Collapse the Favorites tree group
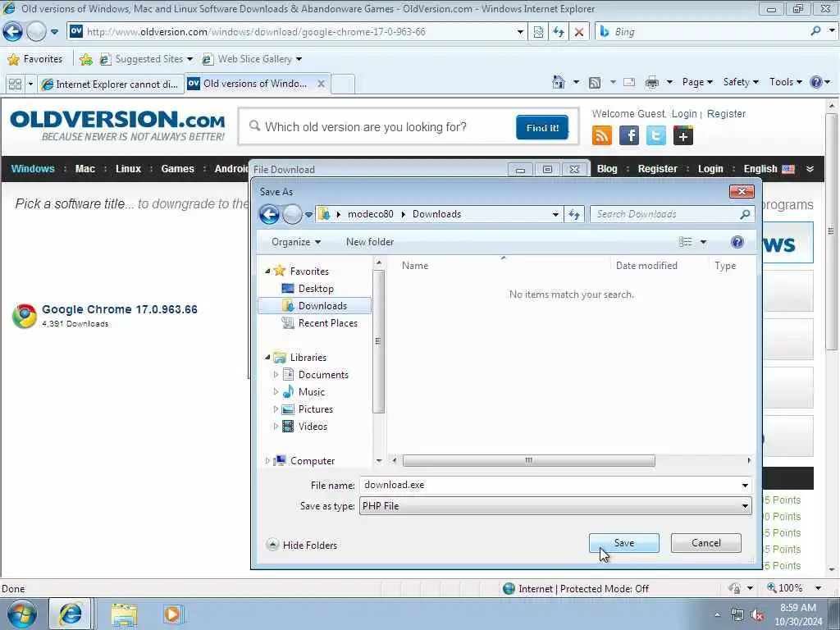Screen dimensions: 840x630 268,271
